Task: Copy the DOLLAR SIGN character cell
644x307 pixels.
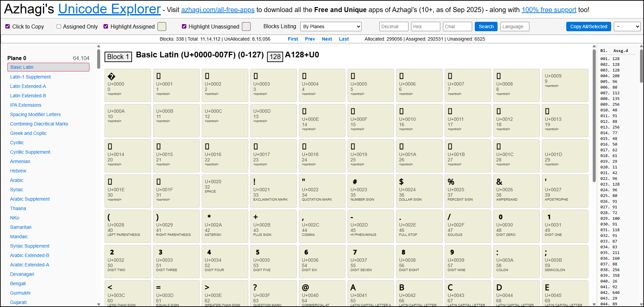Action: point(419,191)
